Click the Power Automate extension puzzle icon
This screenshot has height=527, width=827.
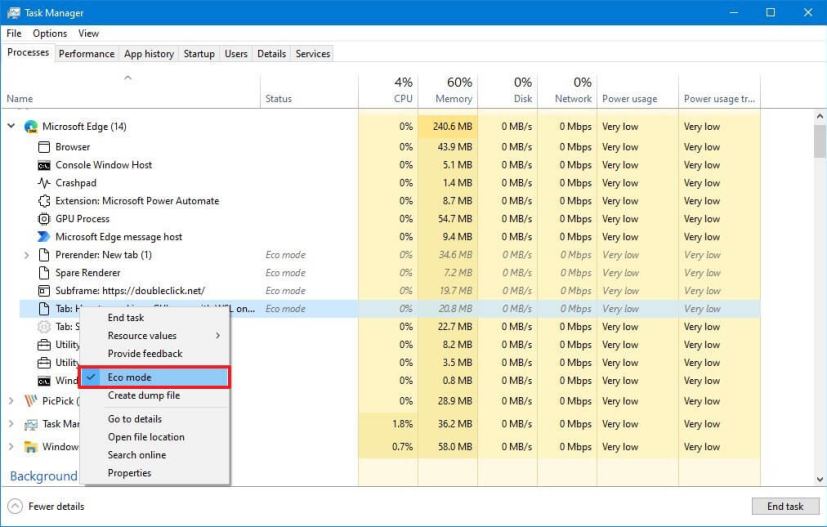point(44,201)
